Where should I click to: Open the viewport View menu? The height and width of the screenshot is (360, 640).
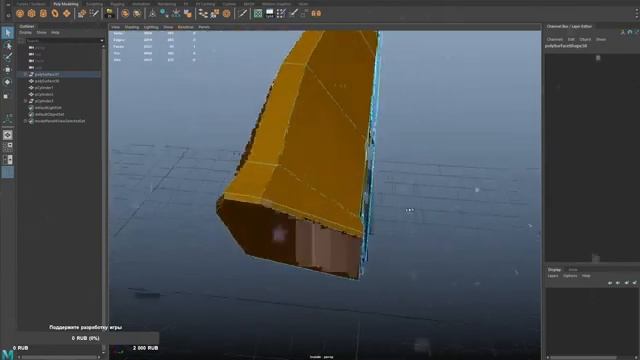(x=116, y=27)
